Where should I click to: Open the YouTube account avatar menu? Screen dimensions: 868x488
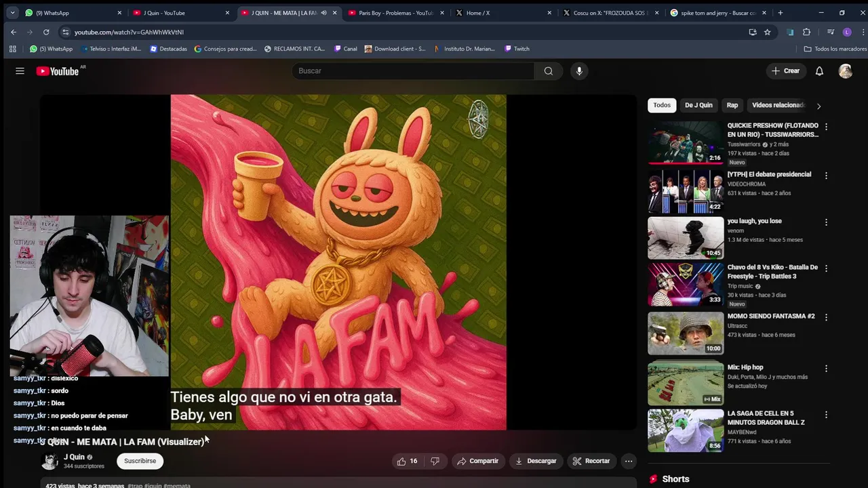point(845,71)
